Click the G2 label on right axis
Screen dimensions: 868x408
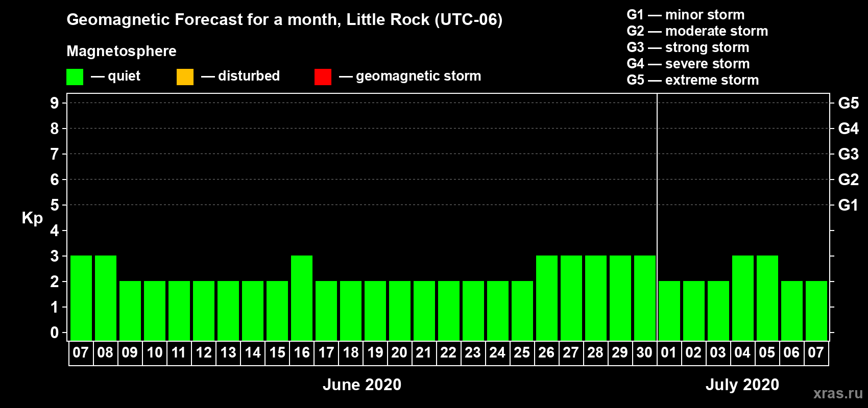[849, 180]
